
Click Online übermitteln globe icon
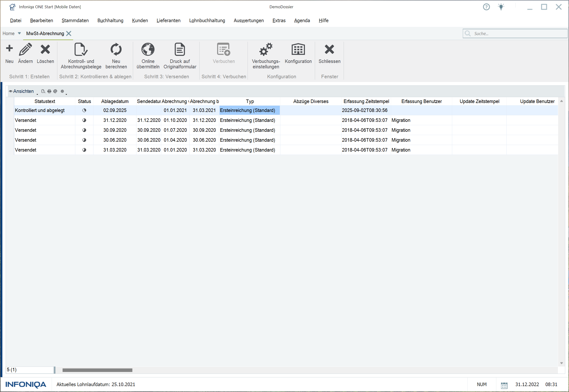[148, 49]
